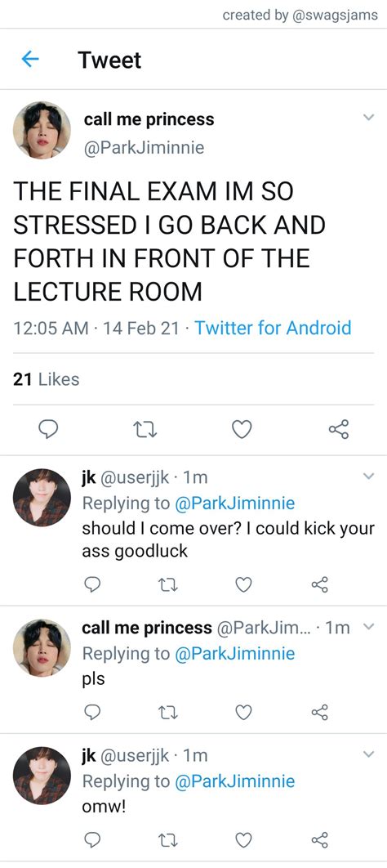Screen dimensions: 387x868
Task: View the 21 Likes list
Action: point(47,379)
